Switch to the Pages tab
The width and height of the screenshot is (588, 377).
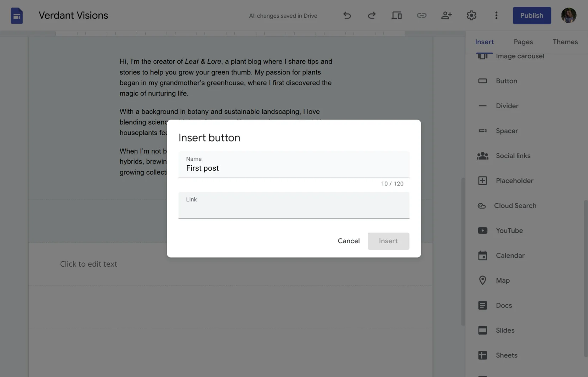(523, 42)
